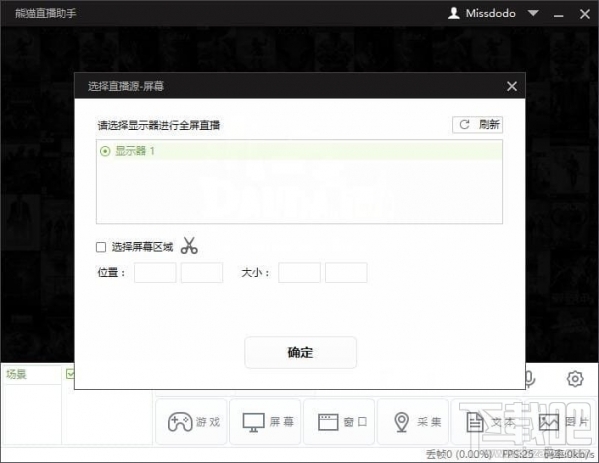
Task: Click the first 位置 position input field
Action: (x=155, y=272)
